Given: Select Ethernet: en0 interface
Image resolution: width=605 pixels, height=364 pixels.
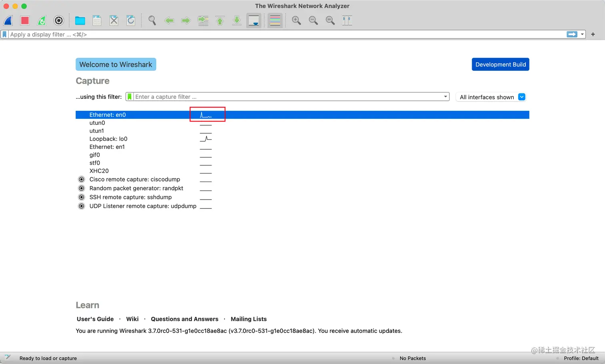Looking at the screenshot, I should [x=302, y=115].
